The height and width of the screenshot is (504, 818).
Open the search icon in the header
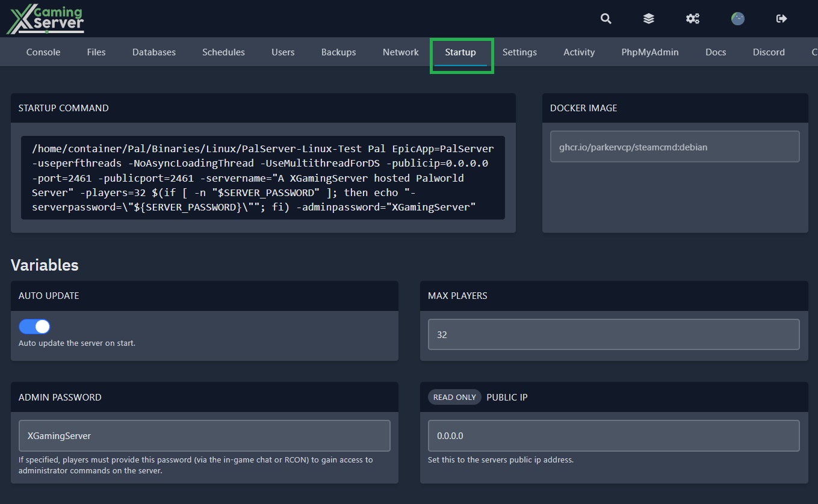click(x=606, y=19)
